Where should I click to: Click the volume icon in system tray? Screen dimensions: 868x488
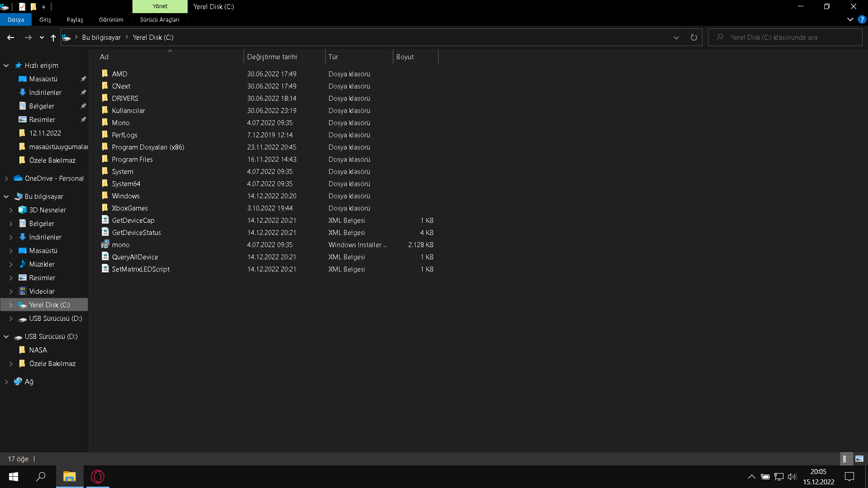pyautogui.click(x=792, y=477)
